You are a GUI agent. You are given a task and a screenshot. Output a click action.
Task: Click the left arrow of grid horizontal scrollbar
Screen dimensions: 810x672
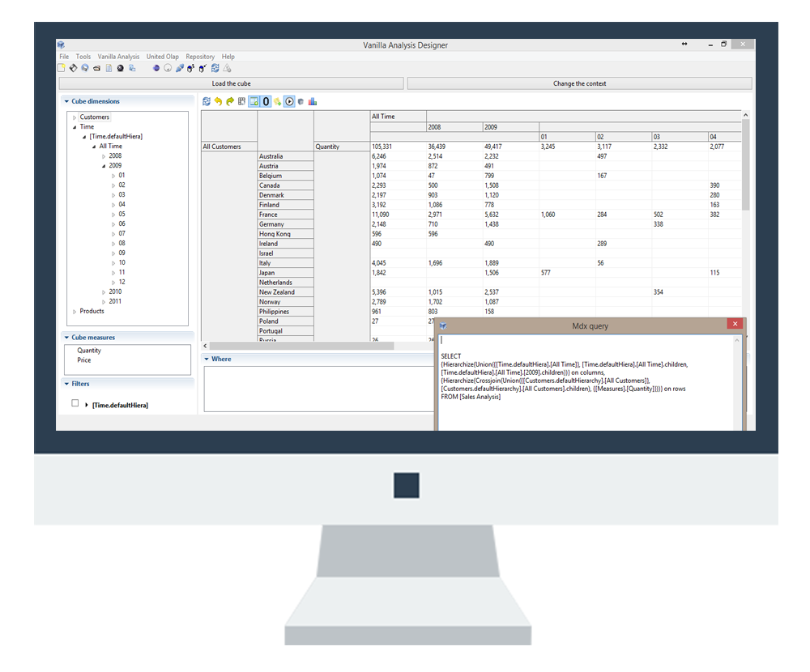[x=205, y=346]
